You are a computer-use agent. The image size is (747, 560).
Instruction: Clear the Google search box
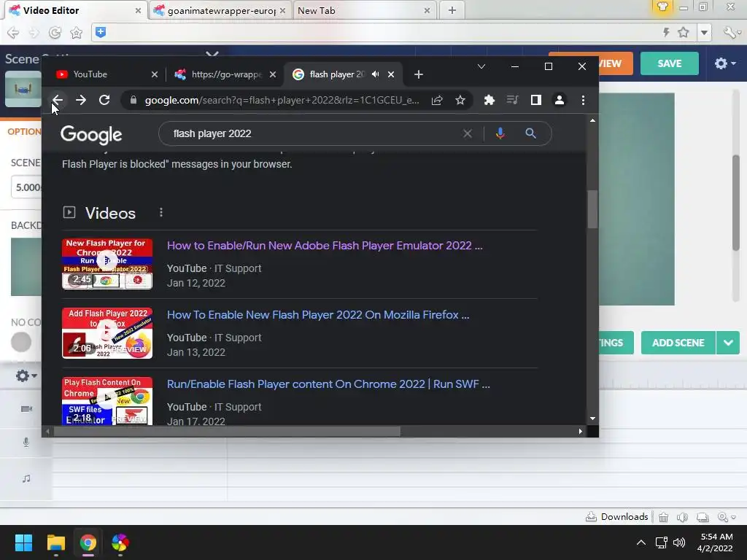click(468, 134)
